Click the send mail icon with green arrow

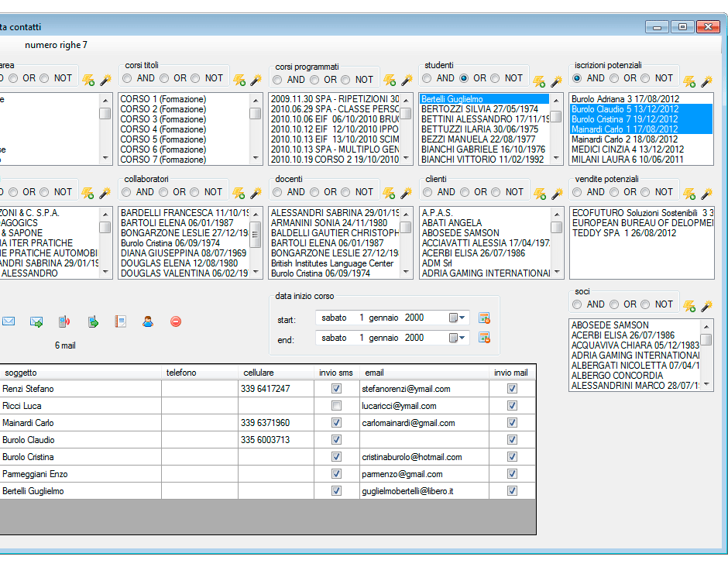36,321
